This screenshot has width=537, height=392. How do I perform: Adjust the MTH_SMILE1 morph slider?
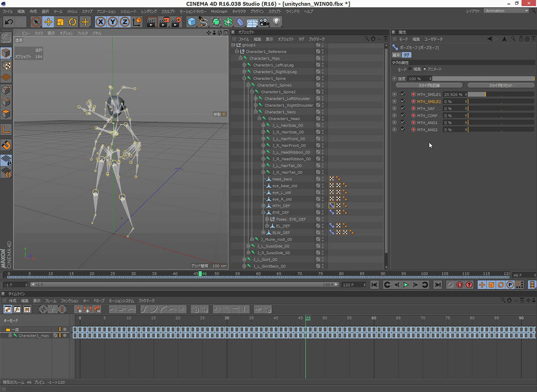pos(501,94)
